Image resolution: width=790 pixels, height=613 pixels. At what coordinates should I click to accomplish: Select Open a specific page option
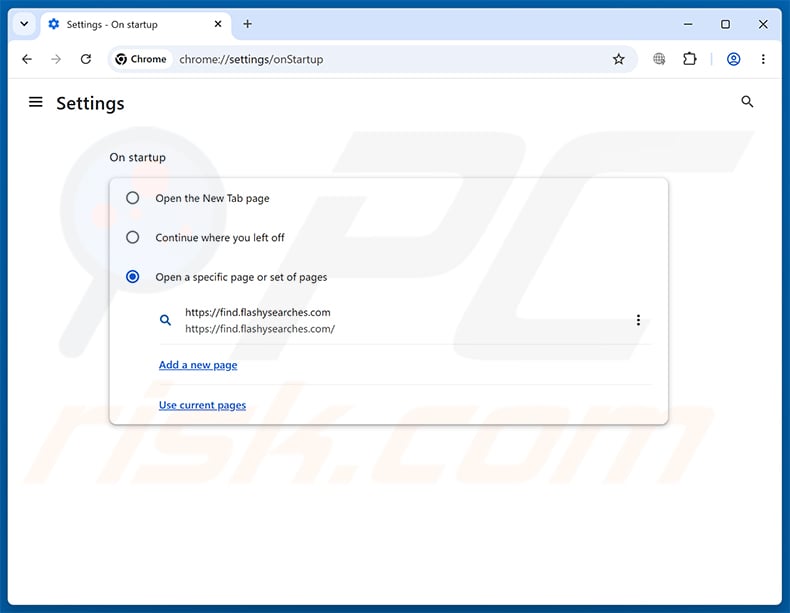(x=133, y=277)
